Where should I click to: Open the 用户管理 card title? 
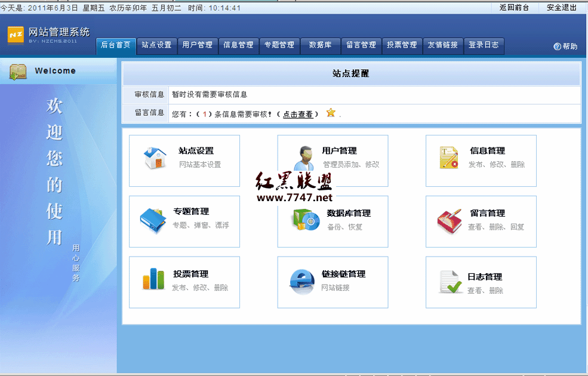pos(340,151)
